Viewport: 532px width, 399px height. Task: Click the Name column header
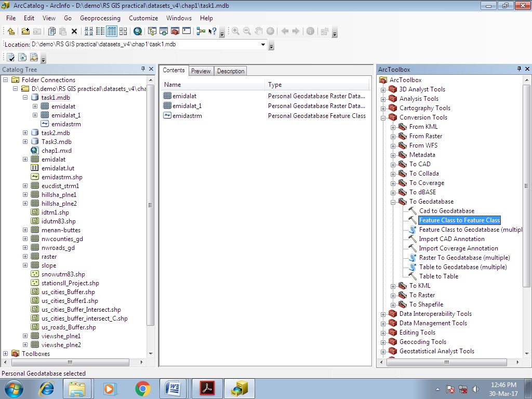212,85
